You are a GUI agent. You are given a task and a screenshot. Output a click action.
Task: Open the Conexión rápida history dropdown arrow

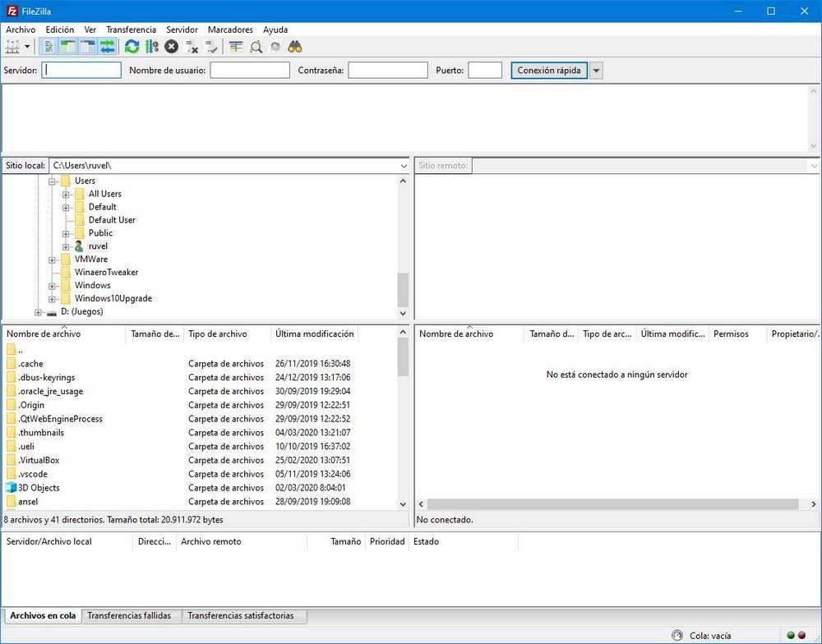[596, 71]
